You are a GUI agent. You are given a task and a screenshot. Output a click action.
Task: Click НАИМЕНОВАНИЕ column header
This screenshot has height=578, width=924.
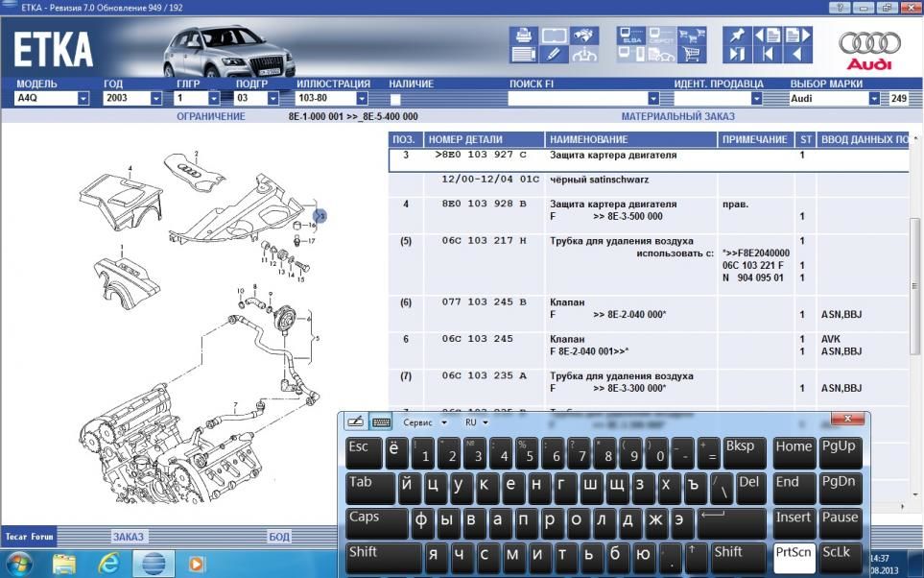tap(630, 140)
